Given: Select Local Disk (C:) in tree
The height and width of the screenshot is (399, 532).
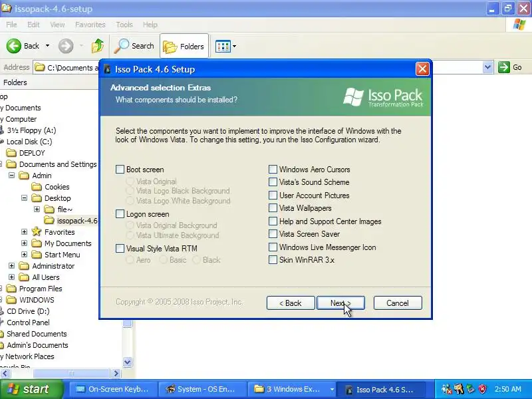Looking at the screenshot, I should [29, 142].
